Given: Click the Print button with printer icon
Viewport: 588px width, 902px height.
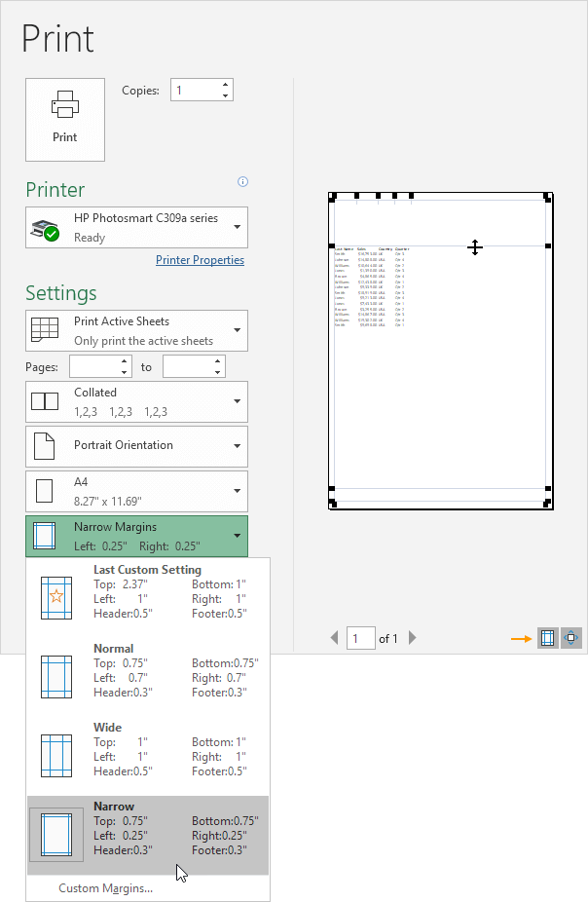Looking at the screenshot, I should point(65,119).
